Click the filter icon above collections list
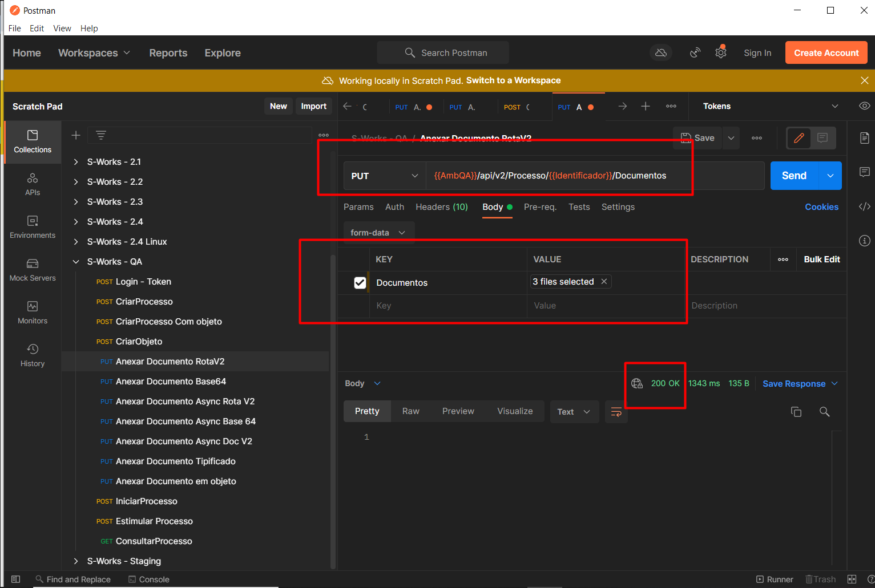 pyautogui.click(x=101, y=135)
